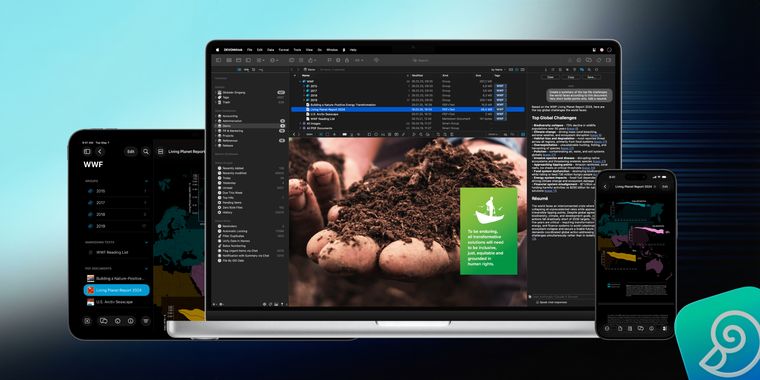
Task: Open the Data menu in the menu bar
Action: [x=270, y=50]
